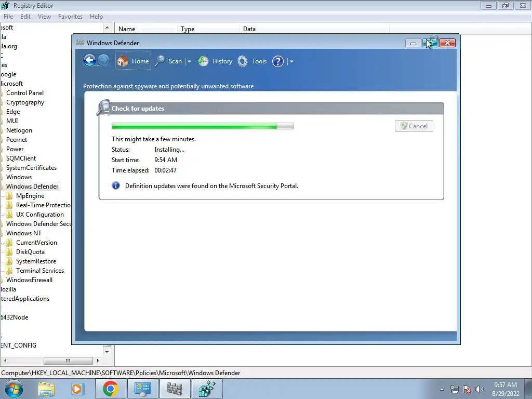Click the blue information icon
The width and height of the screenshot is (532, 399).
pos(116,185)
